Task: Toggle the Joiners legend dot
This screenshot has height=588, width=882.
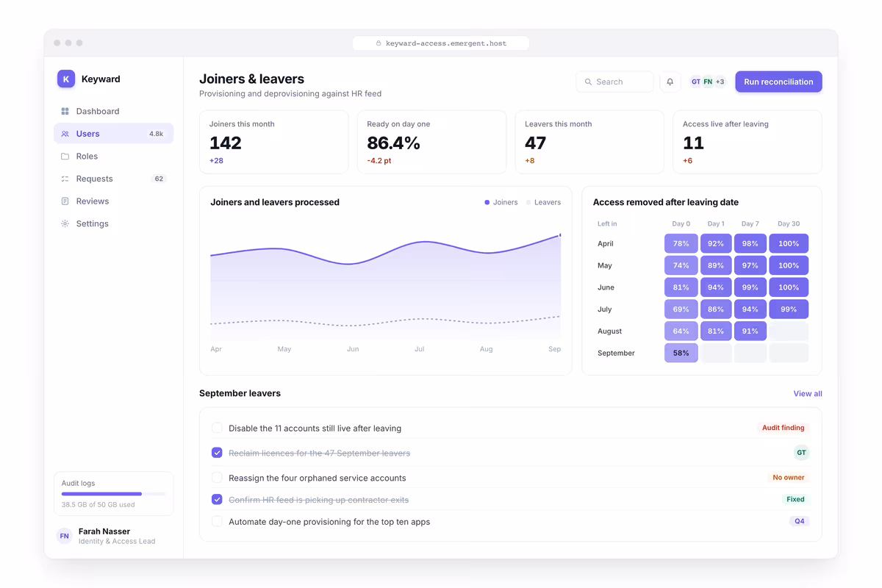Action: (487, 202)
